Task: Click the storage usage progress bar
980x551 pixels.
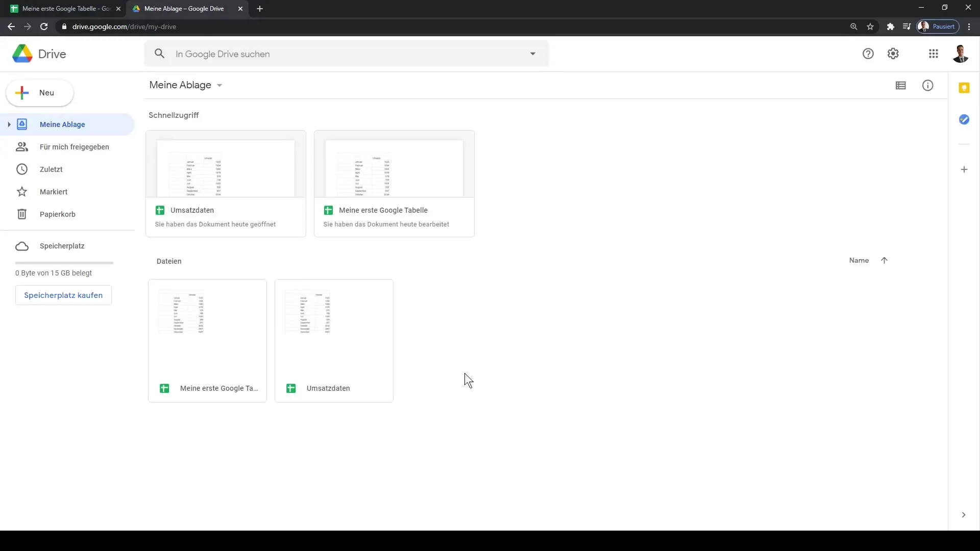Action: click(64, 263)
